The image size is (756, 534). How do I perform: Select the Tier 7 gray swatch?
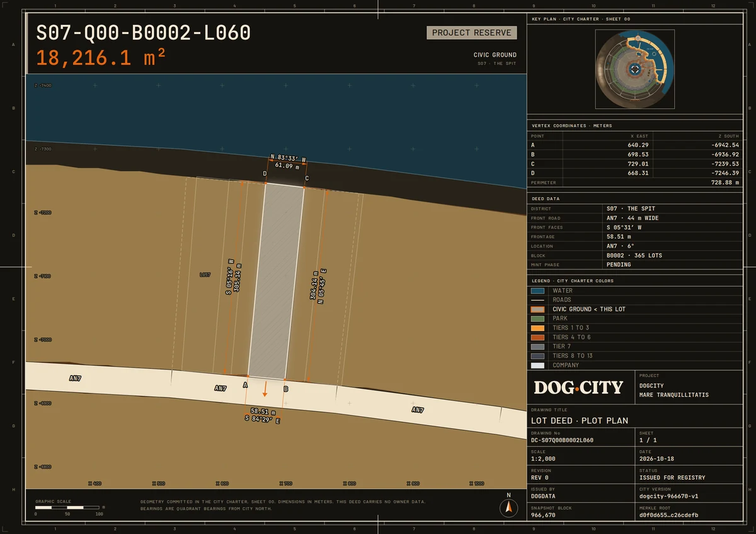tap(537, 346)
